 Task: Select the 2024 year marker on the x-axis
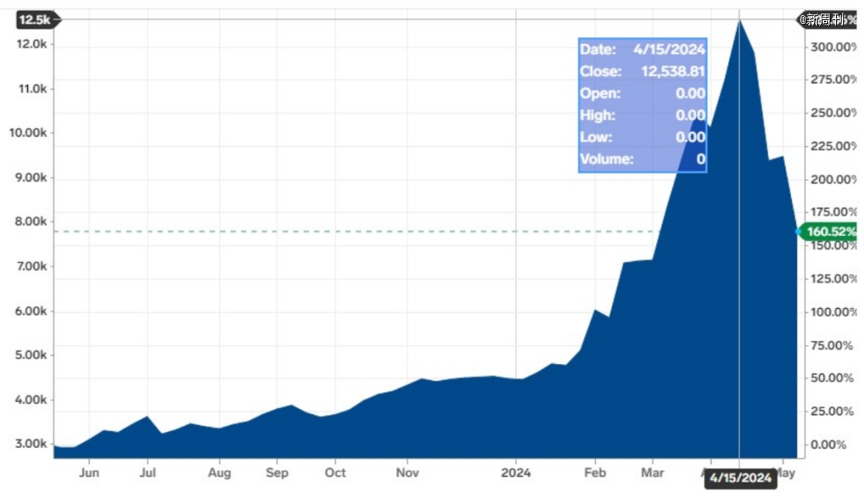point(515,473)
